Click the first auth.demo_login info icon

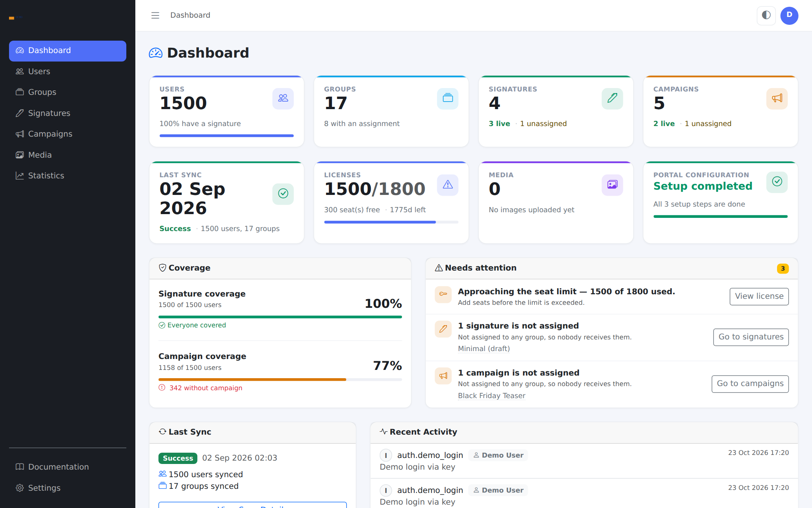[x=386, y=455]
